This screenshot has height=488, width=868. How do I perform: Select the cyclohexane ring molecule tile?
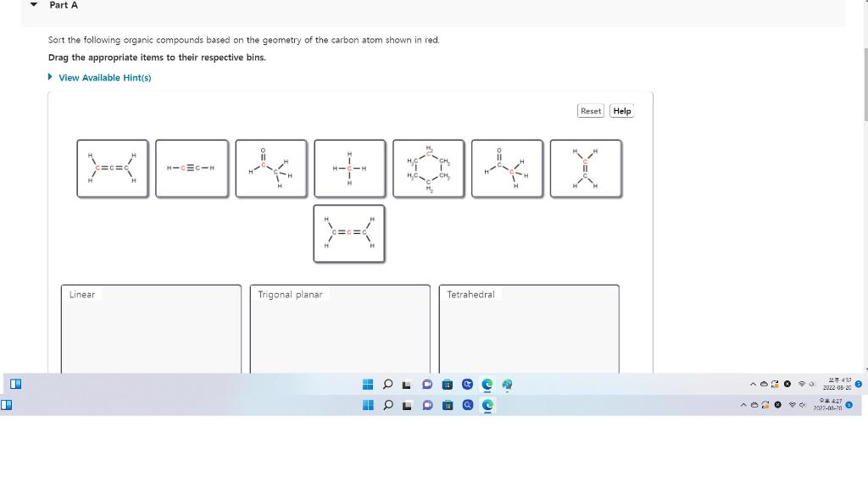point(429,168)
